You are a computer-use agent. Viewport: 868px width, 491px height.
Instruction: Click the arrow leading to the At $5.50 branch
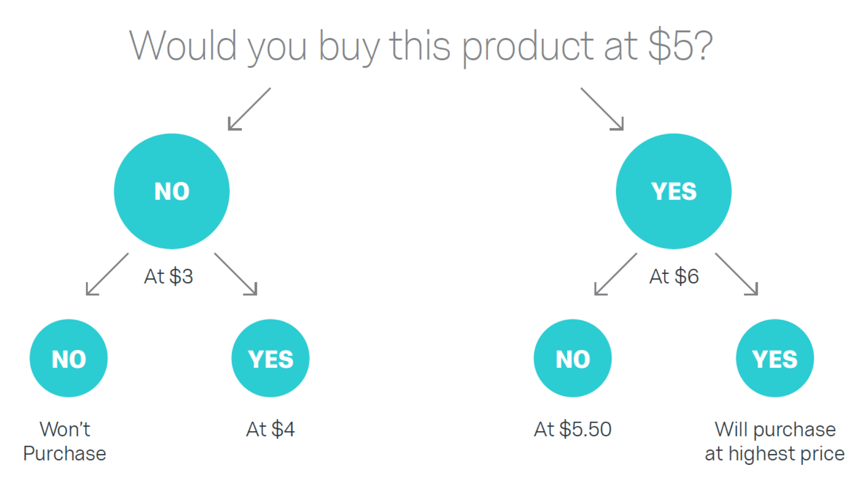point(616,274)
